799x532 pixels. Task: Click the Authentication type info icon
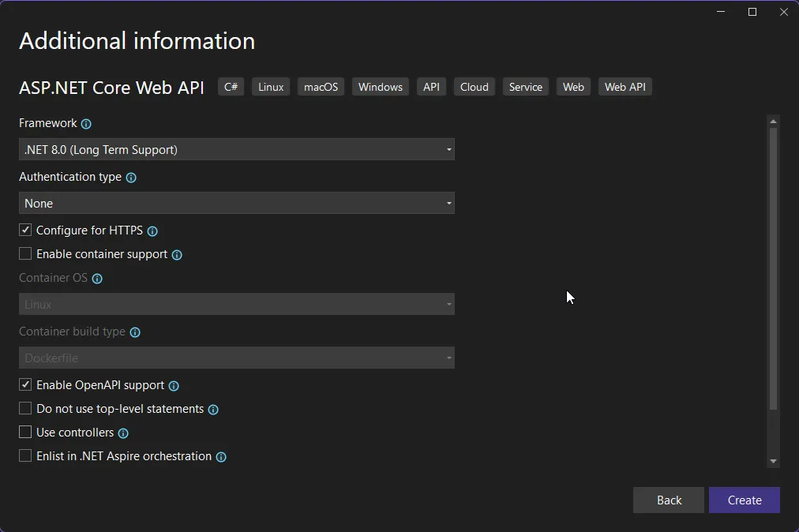[131, 178]
